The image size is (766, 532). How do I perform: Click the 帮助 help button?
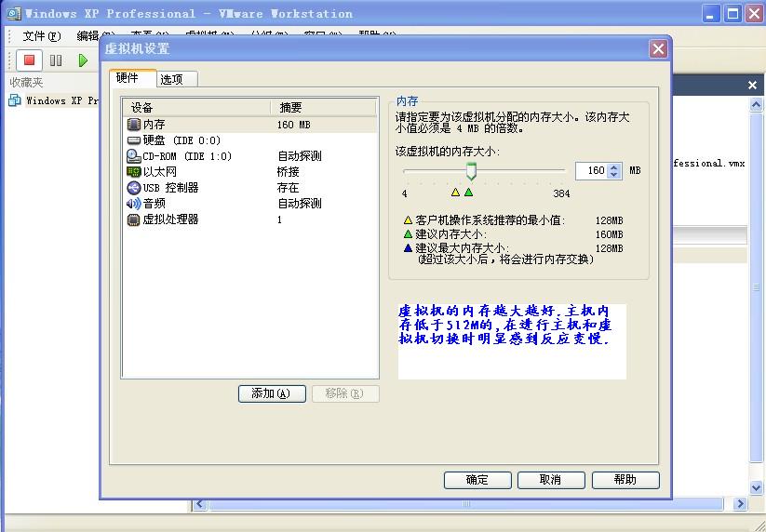(625, 480)
